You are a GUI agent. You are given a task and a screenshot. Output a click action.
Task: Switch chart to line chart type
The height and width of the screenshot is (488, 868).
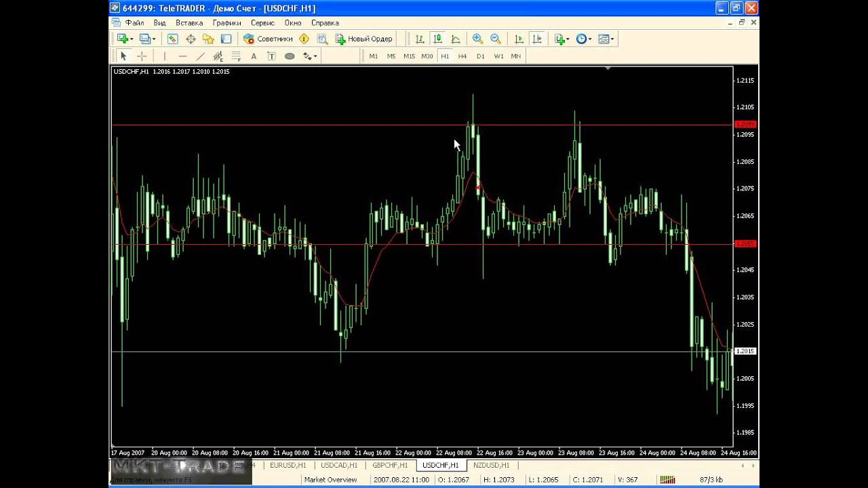(456, 39)
